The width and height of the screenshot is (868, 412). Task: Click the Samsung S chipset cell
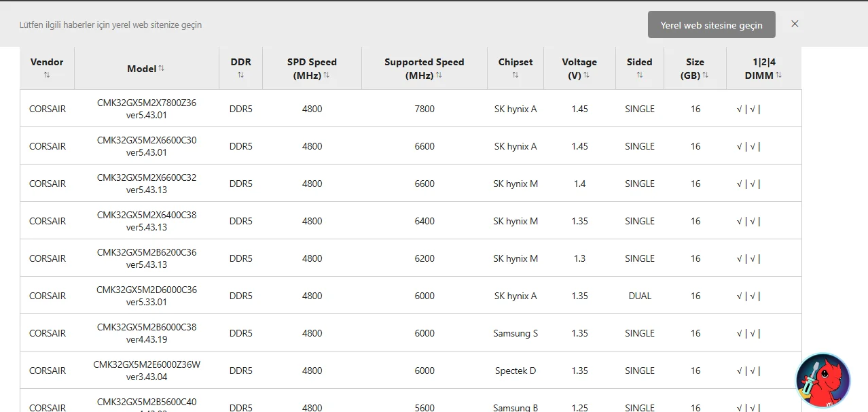[x=515, y=333]
